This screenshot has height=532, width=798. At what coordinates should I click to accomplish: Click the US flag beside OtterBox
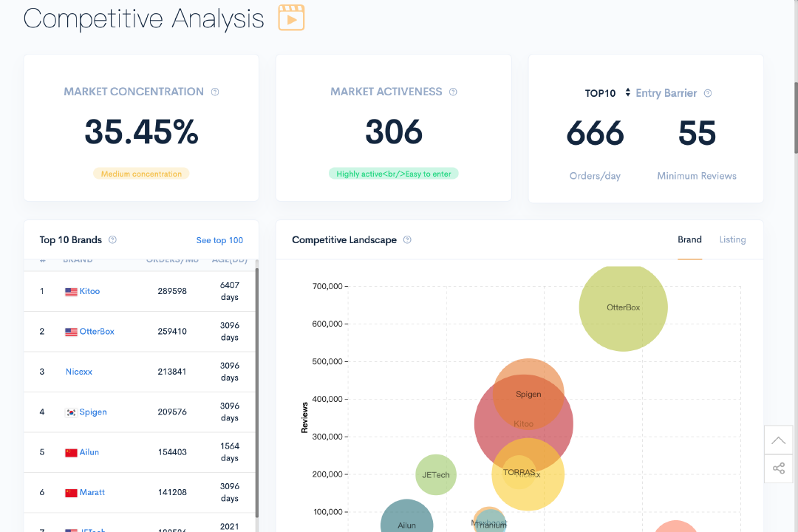point(71,332)
